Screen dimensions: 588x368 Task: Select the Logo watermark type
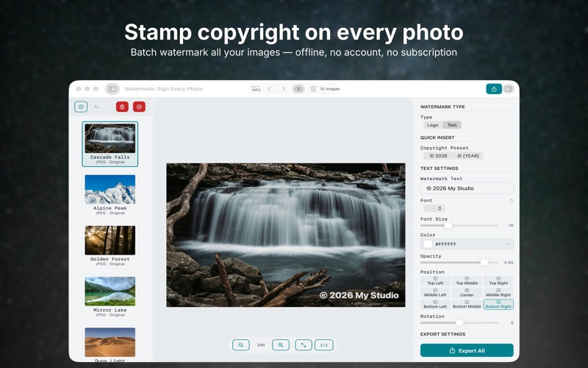tap(432, 125)
